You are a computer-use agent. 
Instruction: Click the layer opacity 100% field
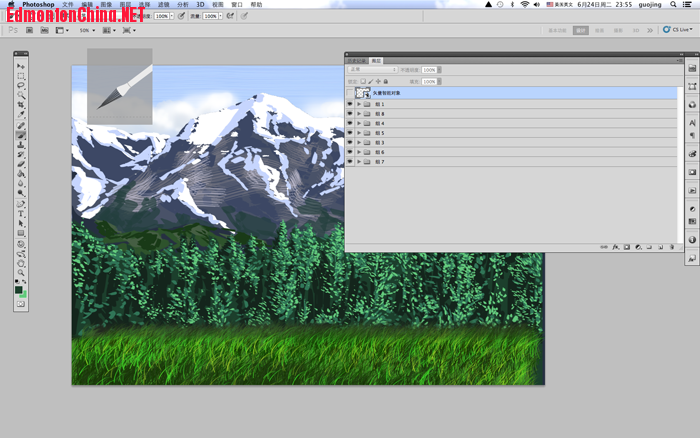pyautogui.click(x=429, y=70)
